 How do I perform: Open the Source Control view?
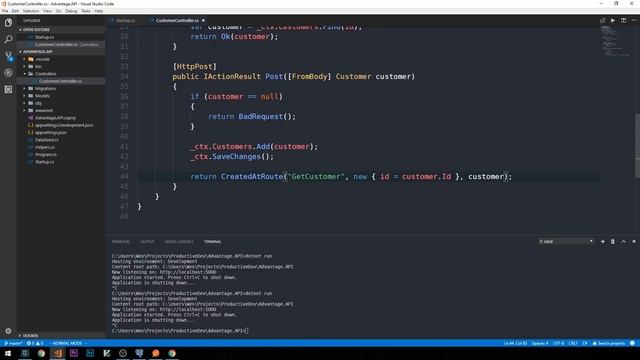click(x=8, y=56)
